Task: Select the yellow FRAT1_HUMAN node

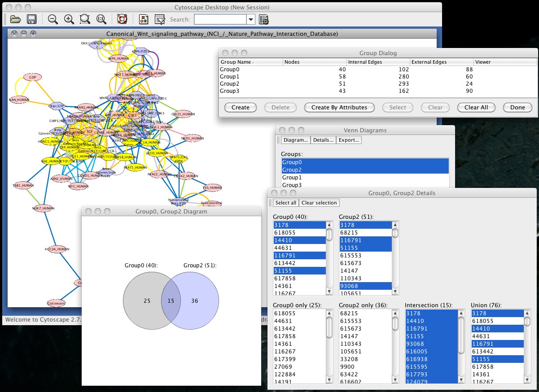Action: coord(135,167)
